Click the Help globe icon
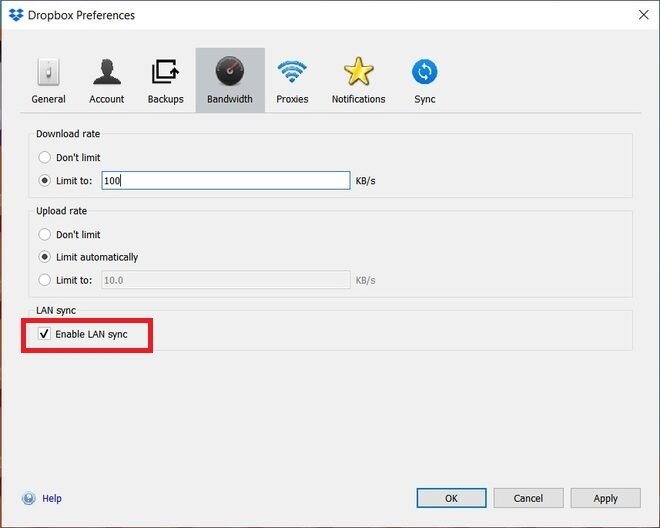This screenshot has width=660, height=528. tap(29, 498)
